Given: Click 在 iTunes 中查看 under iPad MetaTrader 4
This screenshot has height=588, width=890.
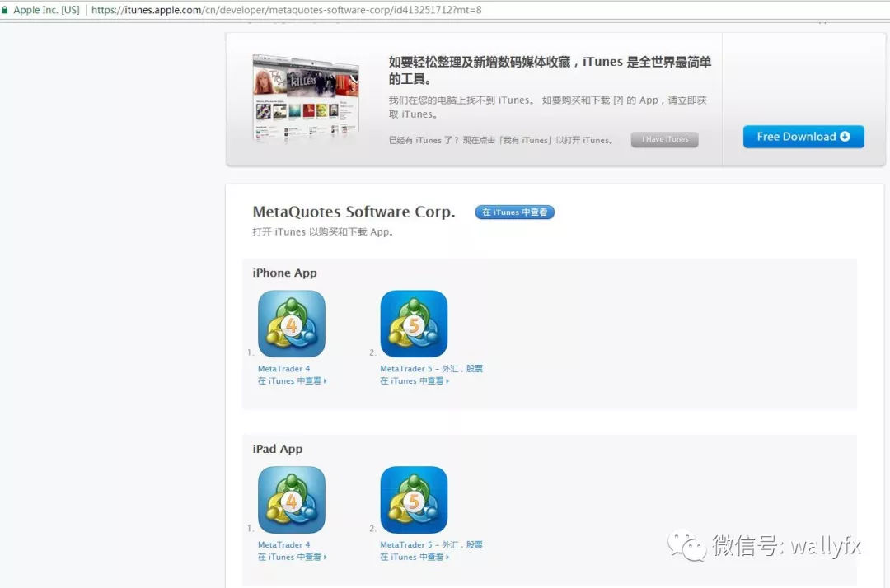Looking at the screenshot, I should pyautogui.click(x=292, y=558).
